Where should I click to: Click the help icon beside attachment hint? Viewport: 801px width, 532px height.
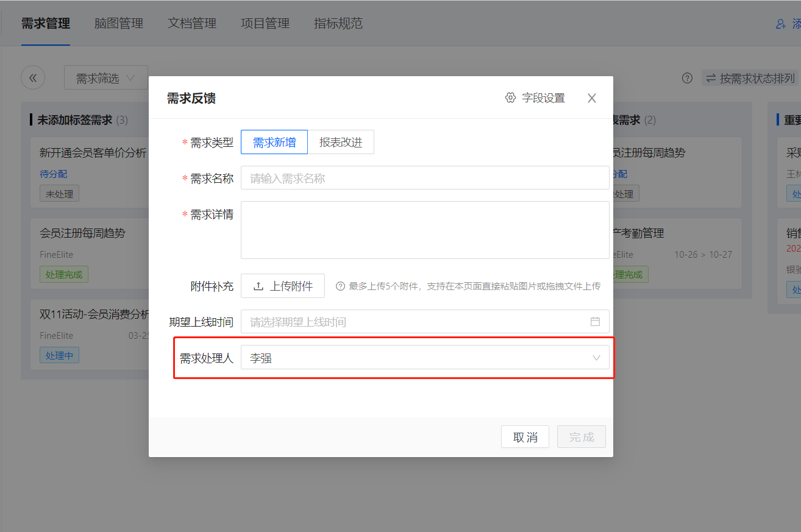point(340,286)
